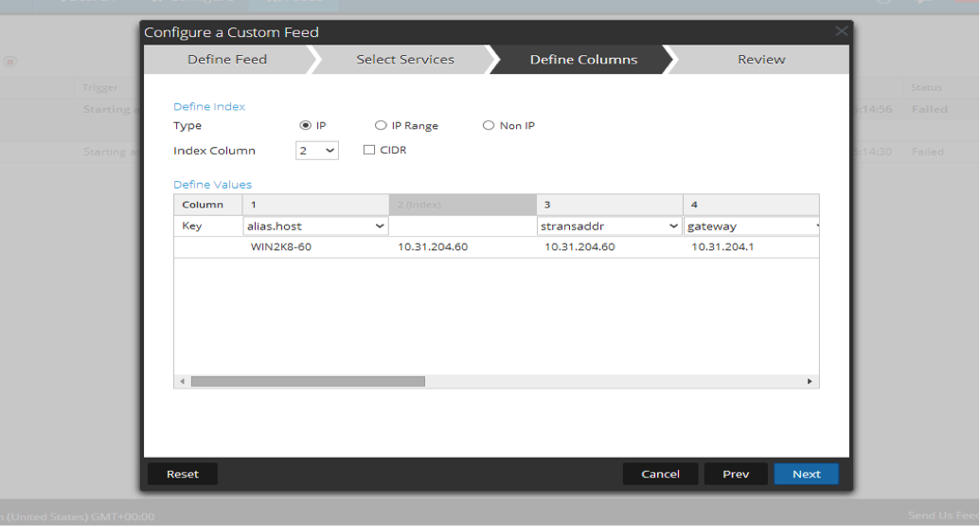Select the IP type radio button
The width and height of the screenshot is (980, 526).
tap(305, 125)
